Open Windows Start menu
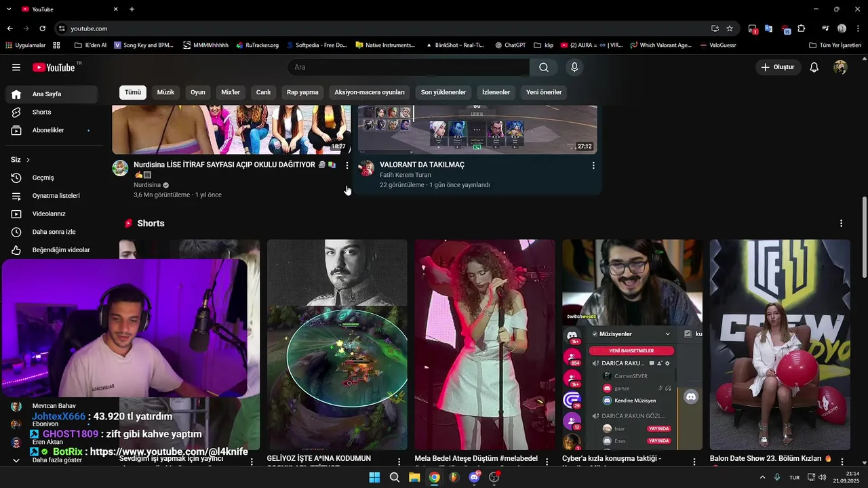The image size is (868, 488). point(374,477)
